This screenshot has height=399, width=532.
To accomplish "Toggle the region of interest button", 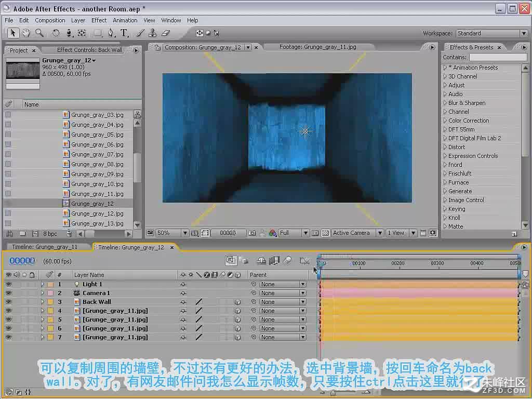I will coord(205,233).
